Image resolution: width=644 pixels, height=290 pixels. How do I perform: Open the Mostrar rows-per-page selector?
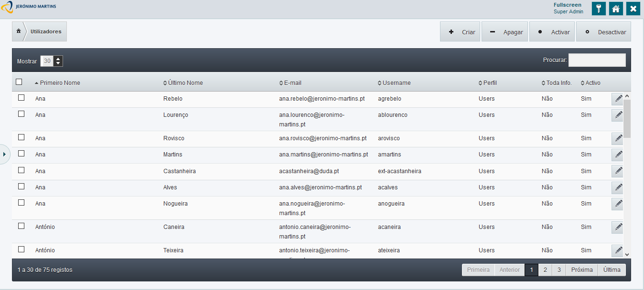[52, 61]
